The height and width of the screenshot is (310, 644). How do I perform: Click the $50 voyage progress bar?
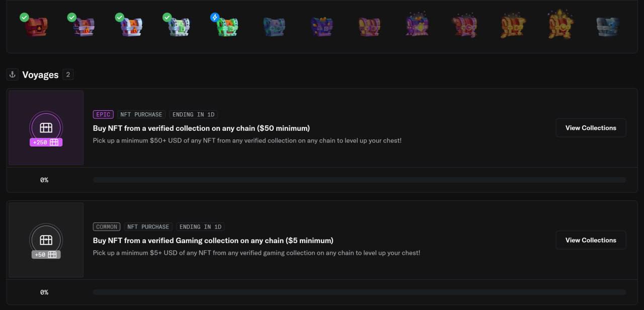click(x=359, y=180)
